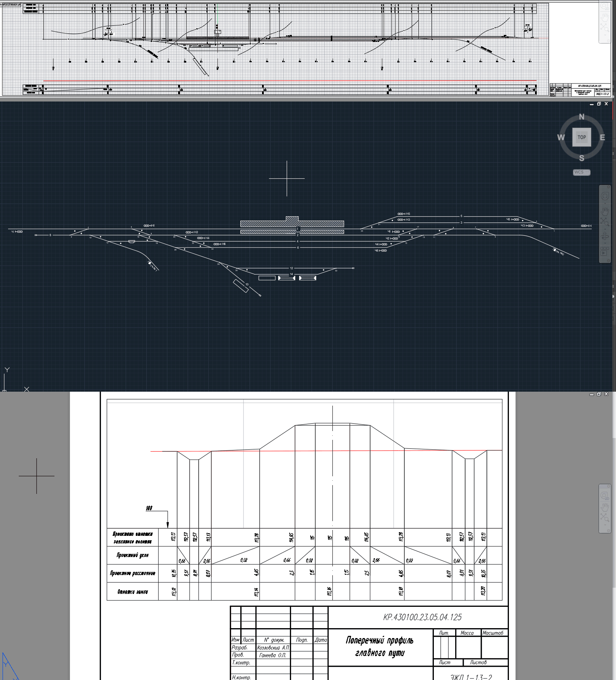This screenshot has width=616, height=680.
Task: Select 'Поперечный профиль главного пути' title text
Action: click(x=380, y=646)
